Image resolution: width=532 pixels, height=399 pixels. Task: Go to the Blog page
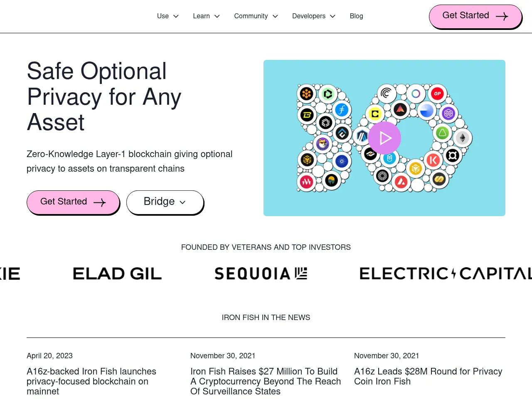coord(356,16)
